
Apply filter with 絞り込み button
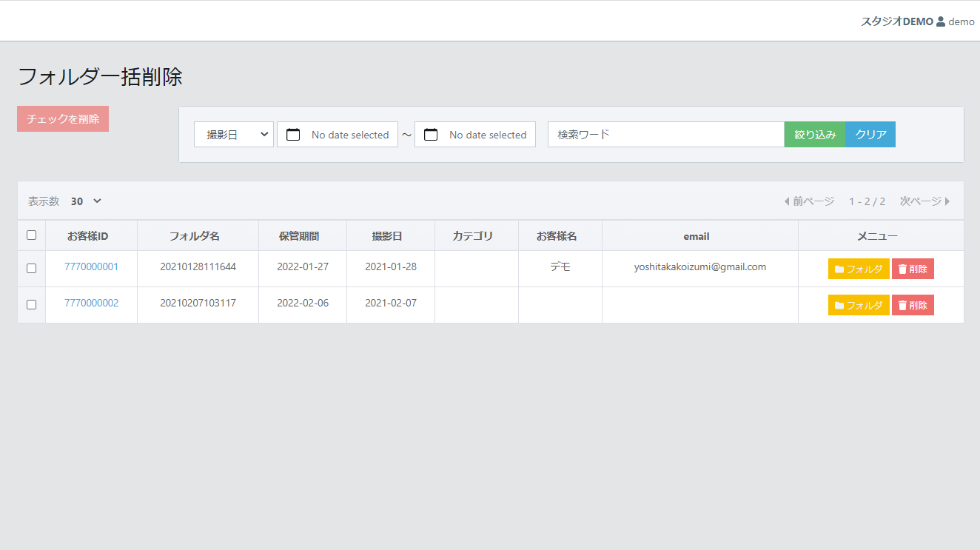point(814,135)
